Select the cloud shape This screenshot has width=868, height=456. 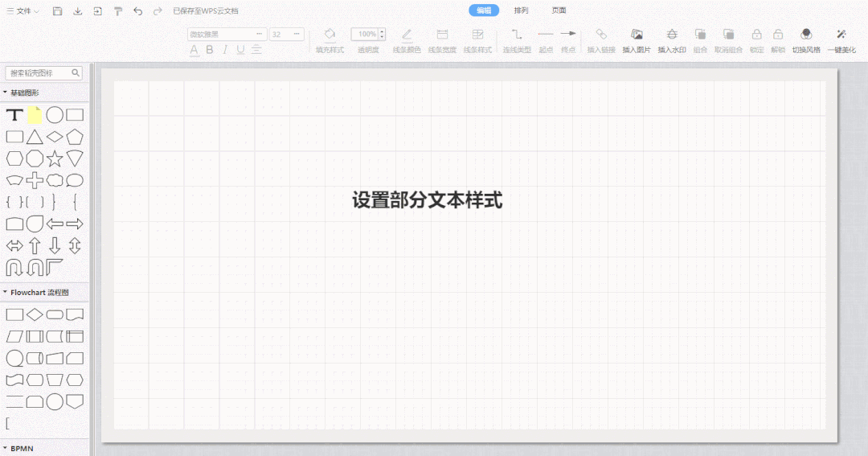(55, 181)
